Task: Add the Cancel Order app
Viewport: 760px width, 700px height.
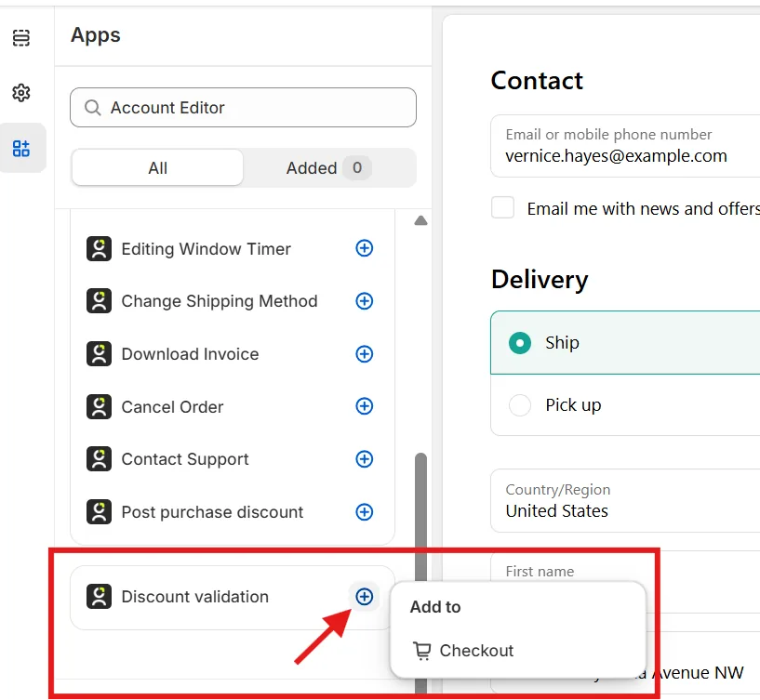Action: pos(364,406)
